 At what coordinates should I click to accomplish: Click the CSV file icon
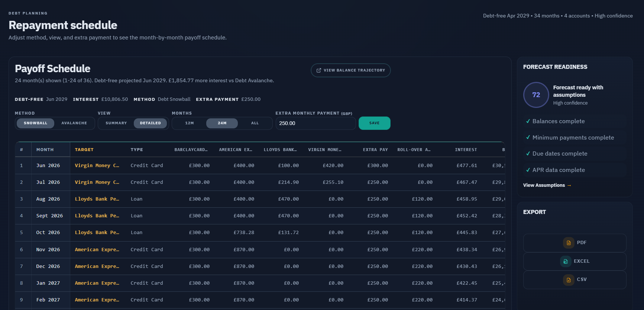coord(569,279)
